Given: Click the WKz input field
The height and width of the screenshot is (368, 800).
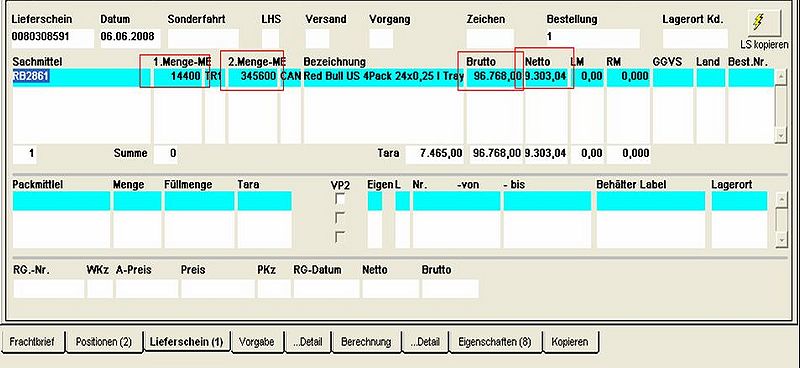Looking at the screenshot, I should coord(99,289).
